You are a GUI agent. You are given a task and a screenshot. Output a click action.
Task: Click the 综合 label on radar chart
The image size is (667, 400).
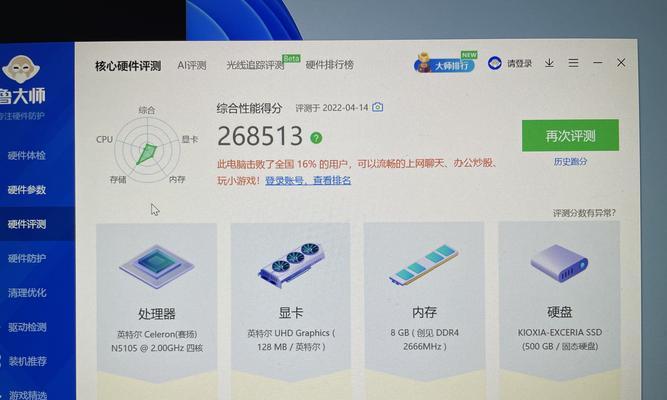click(x=147, y=110)
